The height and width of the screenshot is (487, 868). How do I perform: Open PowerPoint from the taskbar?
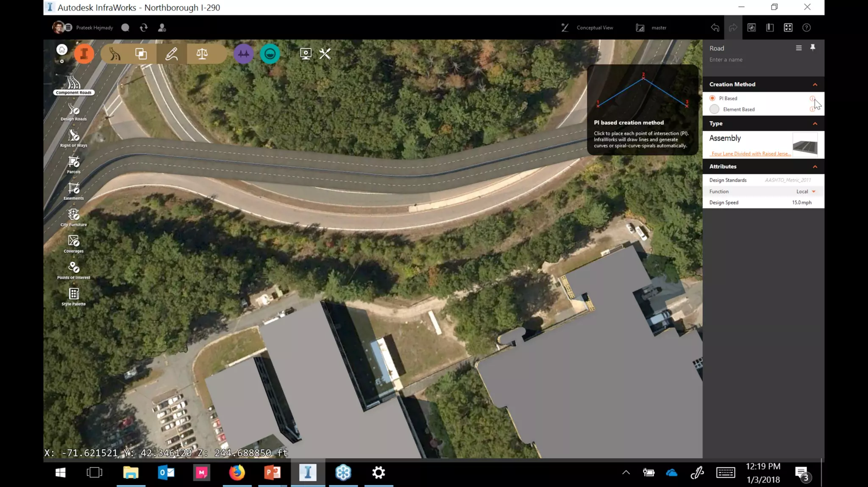click(273, 473)
